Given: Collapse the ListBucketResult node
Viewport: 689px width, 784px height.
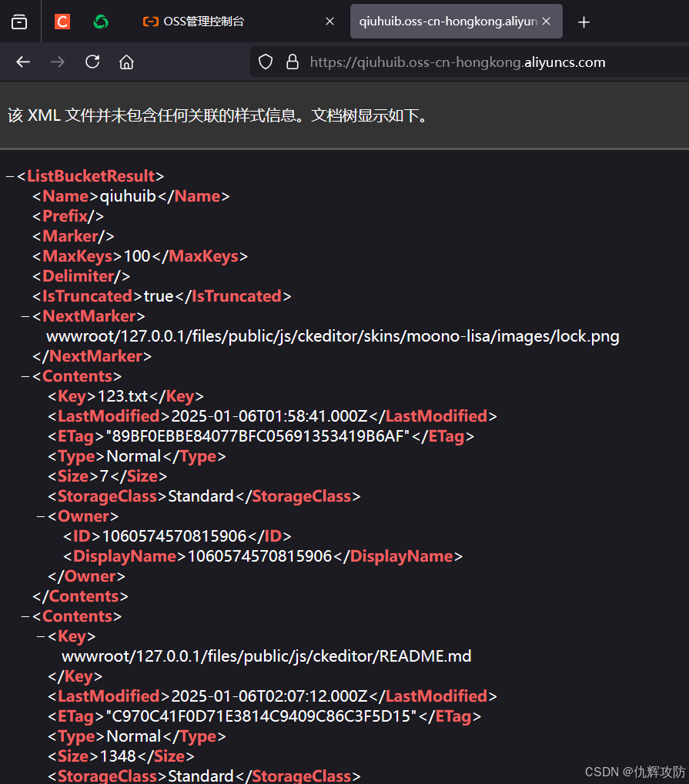Looking at the screenshot, I should pyautogui.click(x=9, y=176).
